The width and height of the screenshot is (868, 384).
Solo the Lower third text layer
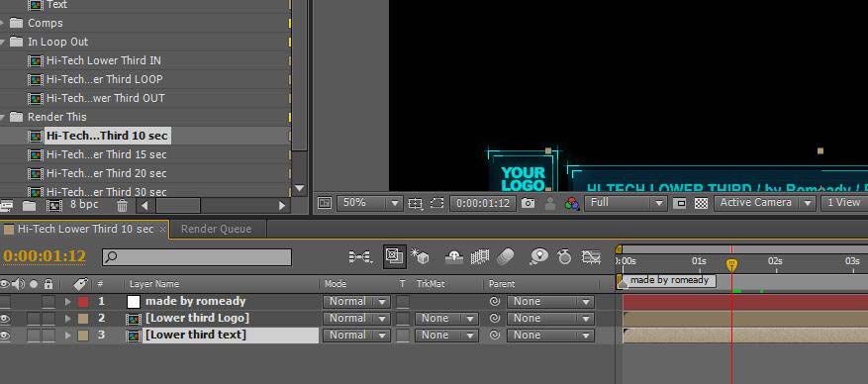pos(35,335)
